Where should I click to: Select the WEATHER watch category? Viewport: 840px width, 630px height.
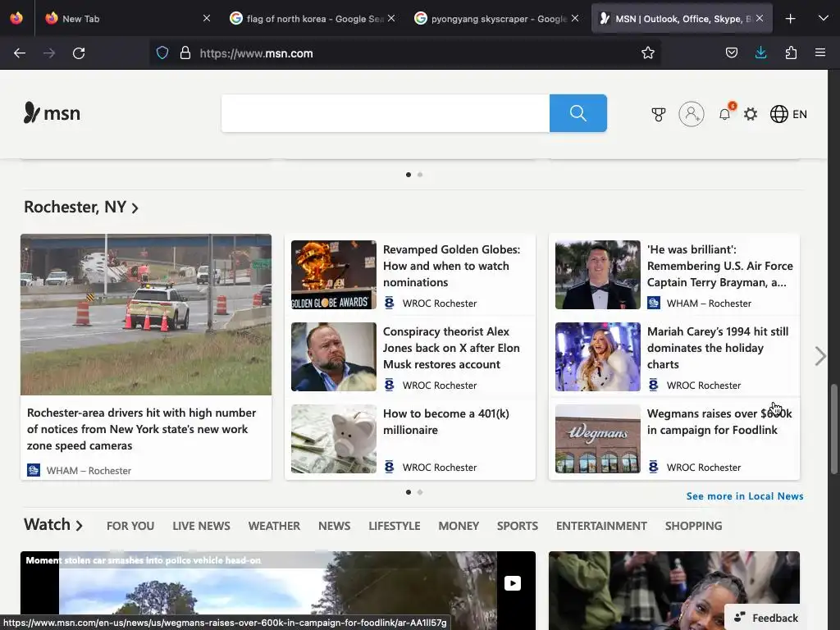pos(274,526)
